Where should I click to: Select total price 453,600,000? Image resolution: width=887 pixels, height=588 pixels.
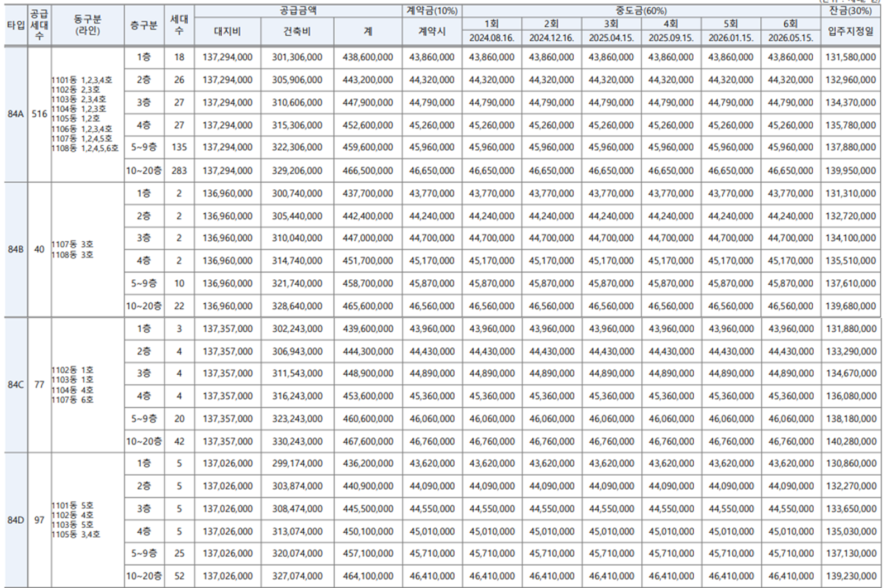tap(368, 396)
